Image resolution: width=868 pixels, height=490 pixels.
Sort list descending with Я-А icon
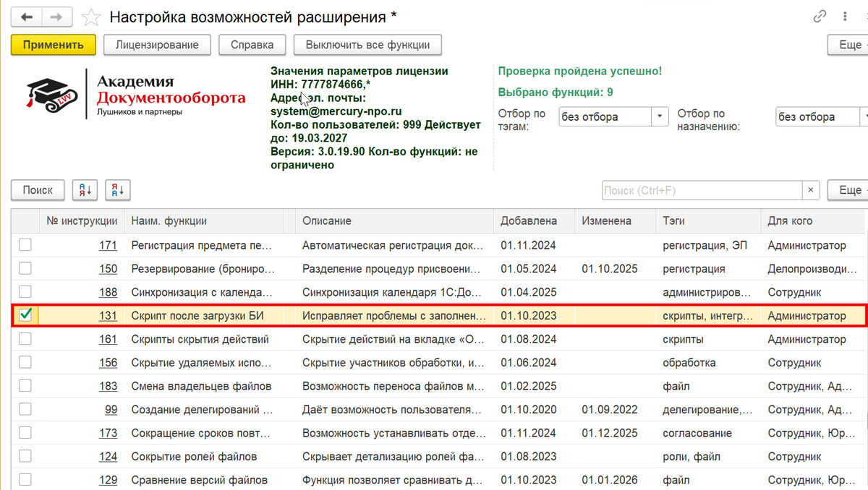pos(118,190)
